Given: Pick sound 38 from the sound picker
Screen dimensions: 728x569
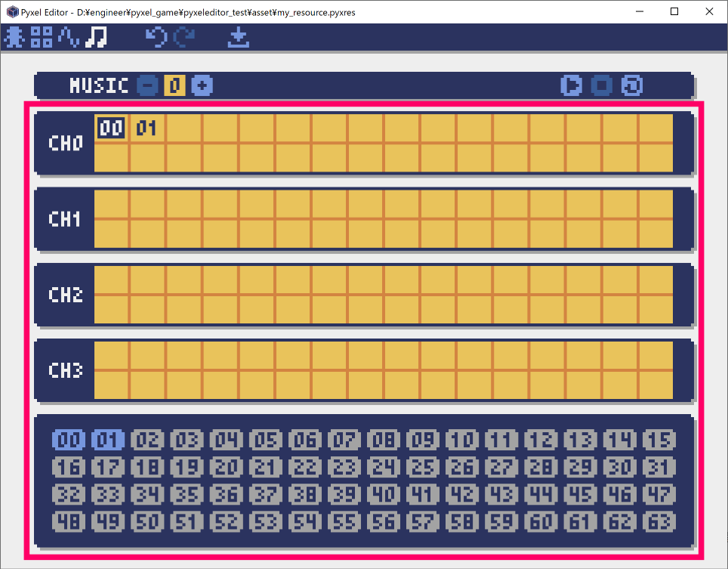Looking at the screenshot, I should tap(305, 495).
